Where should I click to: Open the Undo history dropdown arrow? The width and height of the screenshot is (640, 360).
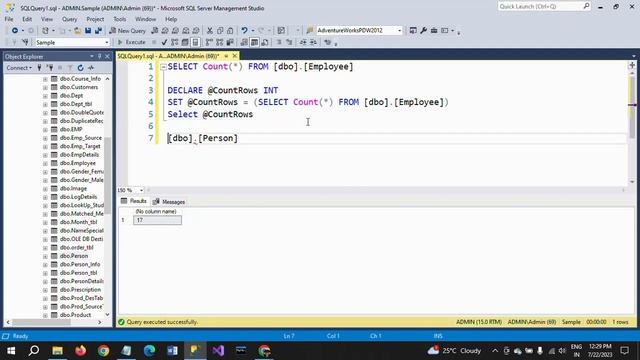(253, 31)
